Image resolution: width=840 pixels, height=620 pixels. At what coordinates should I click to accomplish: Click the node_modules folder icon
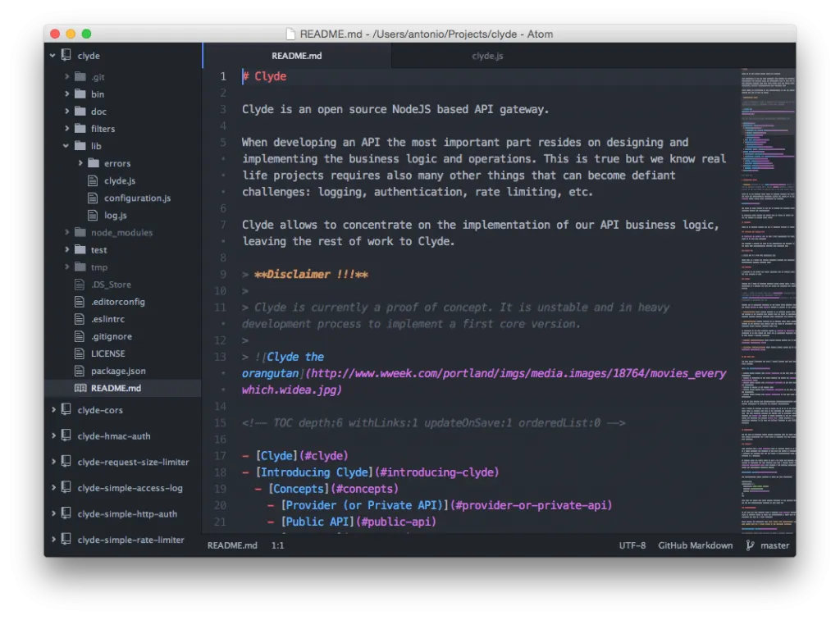click(x=80, y=232)
